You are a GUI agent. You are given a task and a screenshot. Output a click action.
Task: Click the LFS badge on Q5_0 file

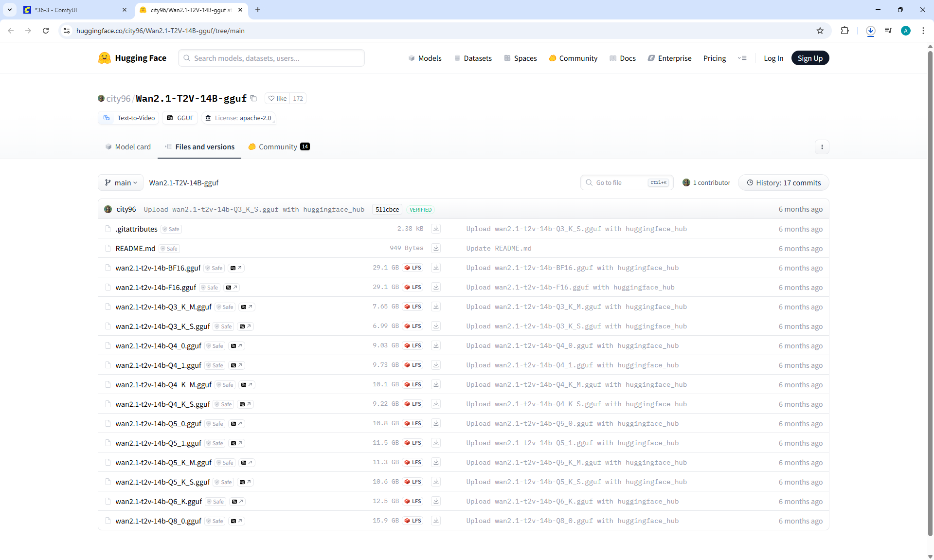[413, 423]
